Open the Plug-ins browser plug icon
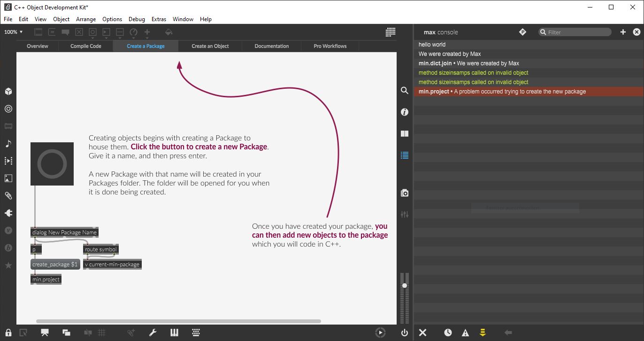The width and height of the screenshot is (644, 341). (8, 213)
